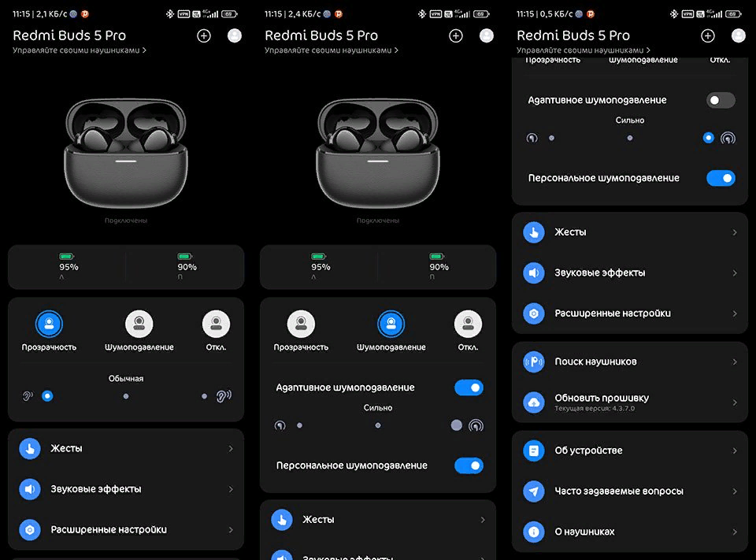Expand Расширенные настройки chevron in left screen

231,530
